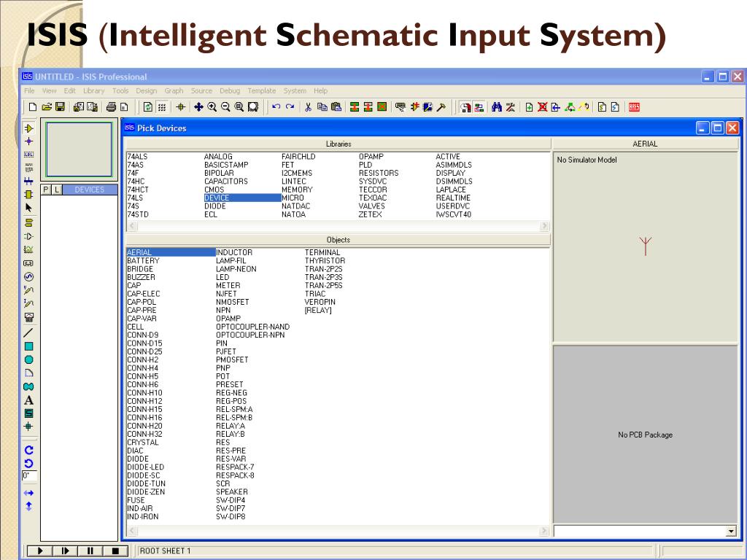747x560 pixels.
Task: Select the DIODE library
Action: (x=215, y=206)
